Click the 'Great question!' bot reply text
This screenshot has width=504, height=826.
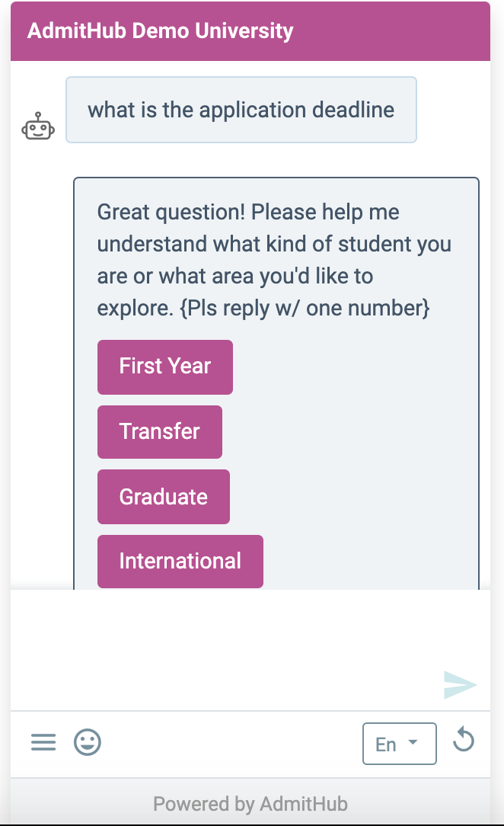[171, 213]
